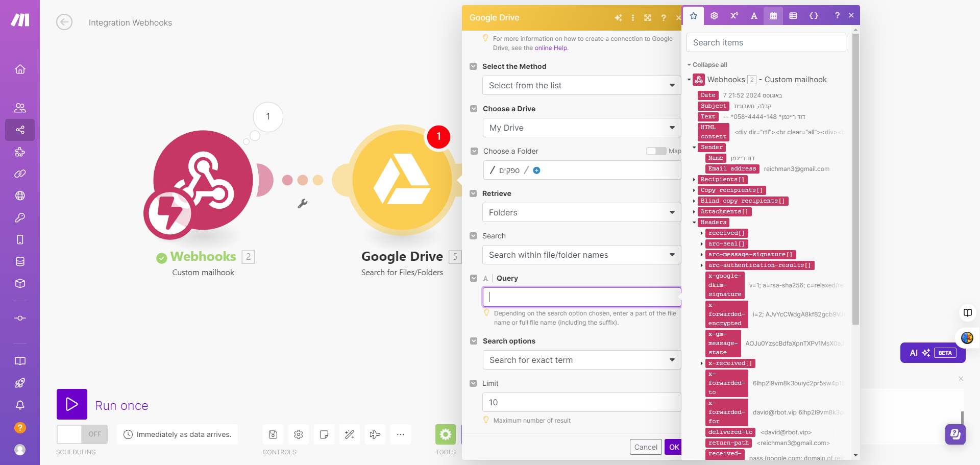
Task: Open the Data structures cube icon in sidebar
Action: (20, 283)
